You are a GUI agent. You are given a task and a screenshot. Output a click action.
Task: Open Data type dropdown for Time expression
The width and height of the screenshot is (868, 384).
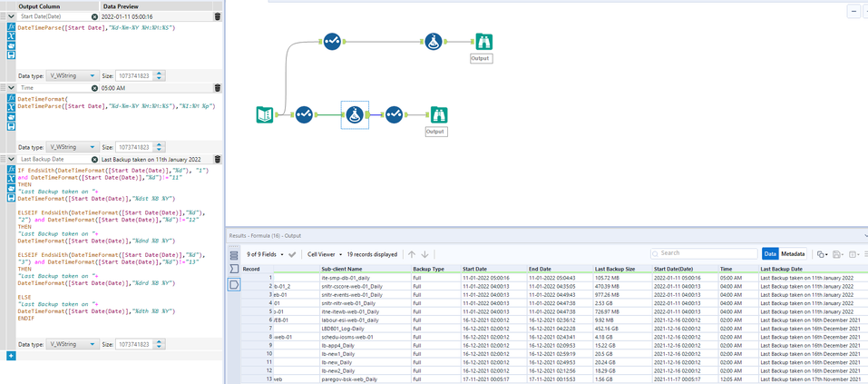tap(73, 147)
